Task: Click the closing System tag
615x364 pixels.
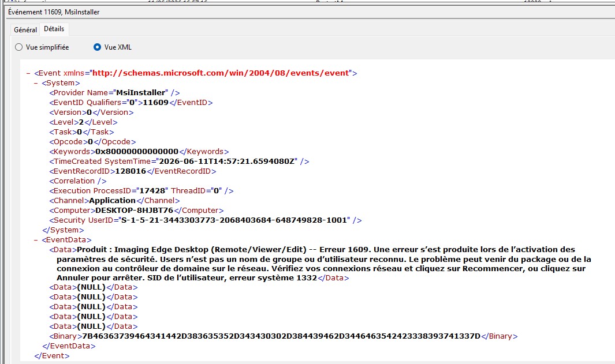Action: [x=63, y=230]
